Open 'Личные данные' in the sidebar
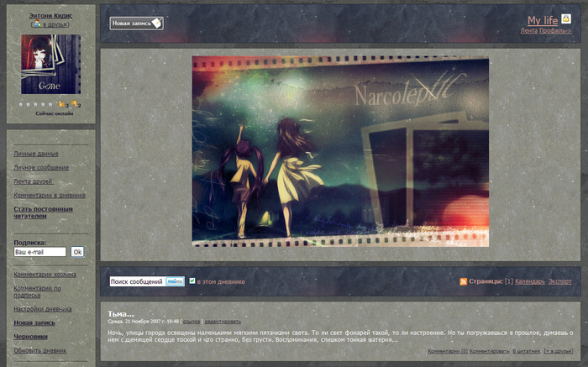The width and height of the screenshot is (588, 367). click(x=36, y=154)
